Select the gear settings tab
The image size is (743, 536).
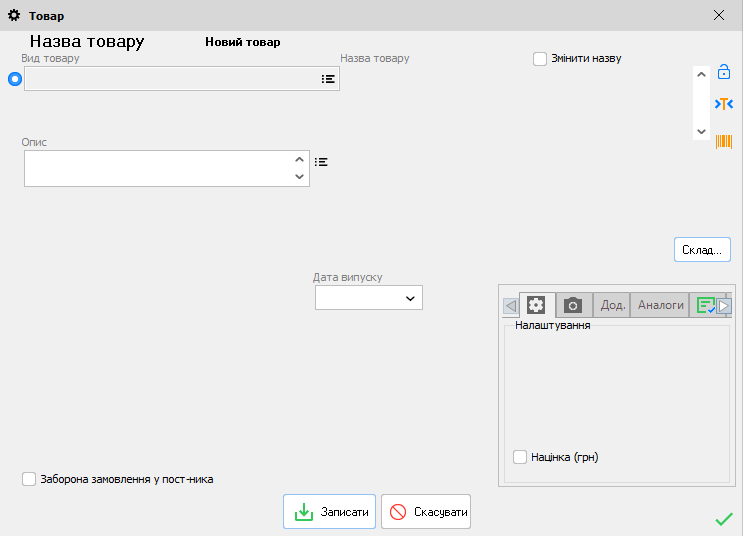(537, 305)
